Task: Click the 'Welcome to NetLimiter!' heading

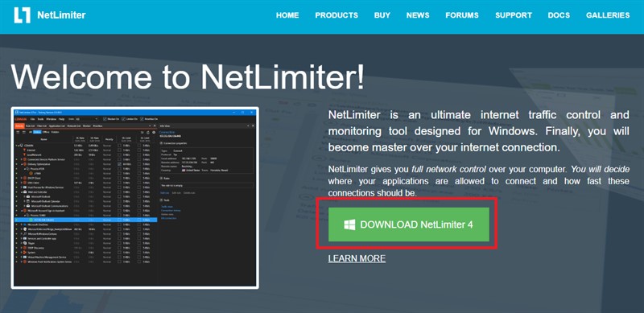Action: click(x=188, y=76)
